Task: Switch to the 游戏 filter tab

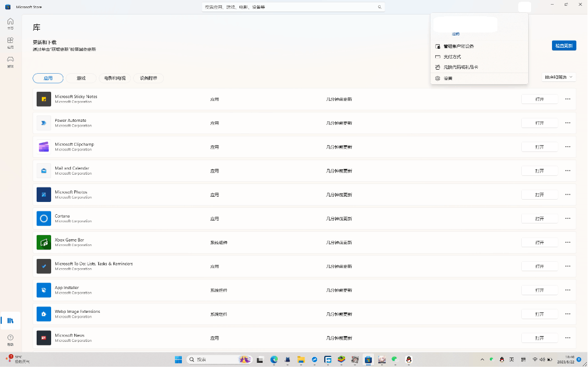Action: (x=81, y=78)
